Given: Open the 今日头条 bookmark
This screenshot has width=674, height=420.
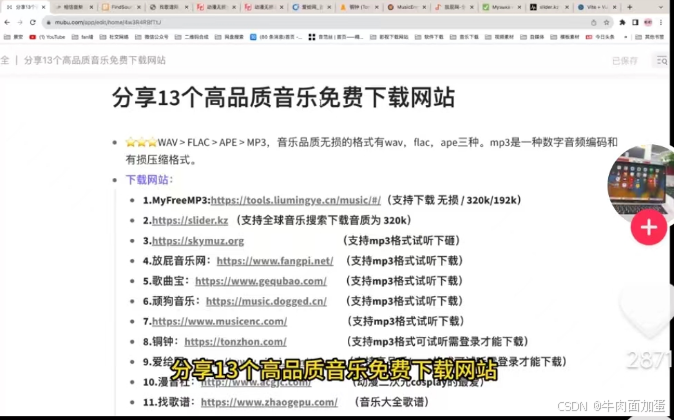Looking at the screenshot, I should click(x=600, y=37).
